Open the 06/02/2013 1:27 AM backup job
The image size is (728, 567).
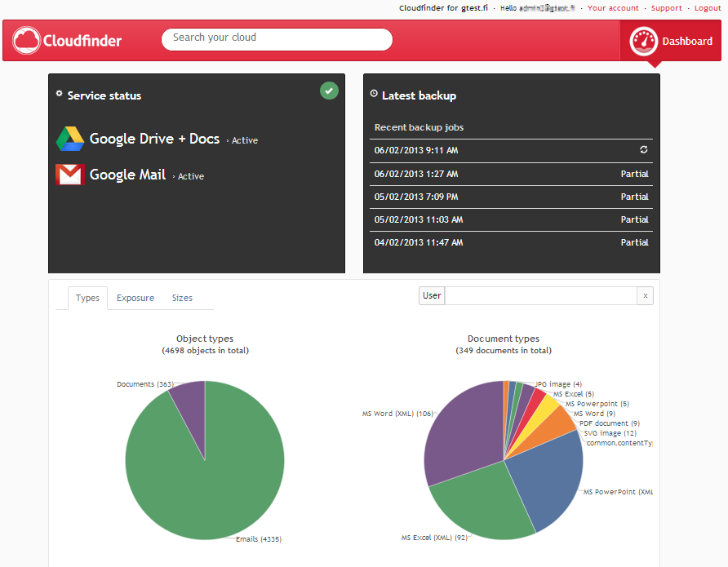[x=416, y=174]
